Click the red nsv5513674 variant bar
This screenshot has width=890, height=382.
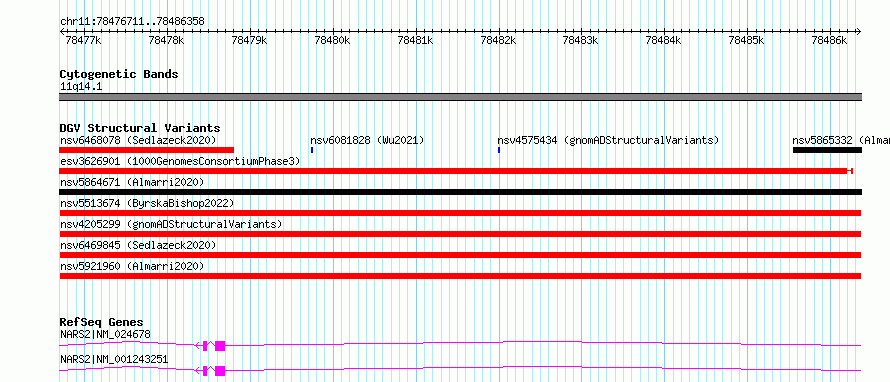coord(460,213)
